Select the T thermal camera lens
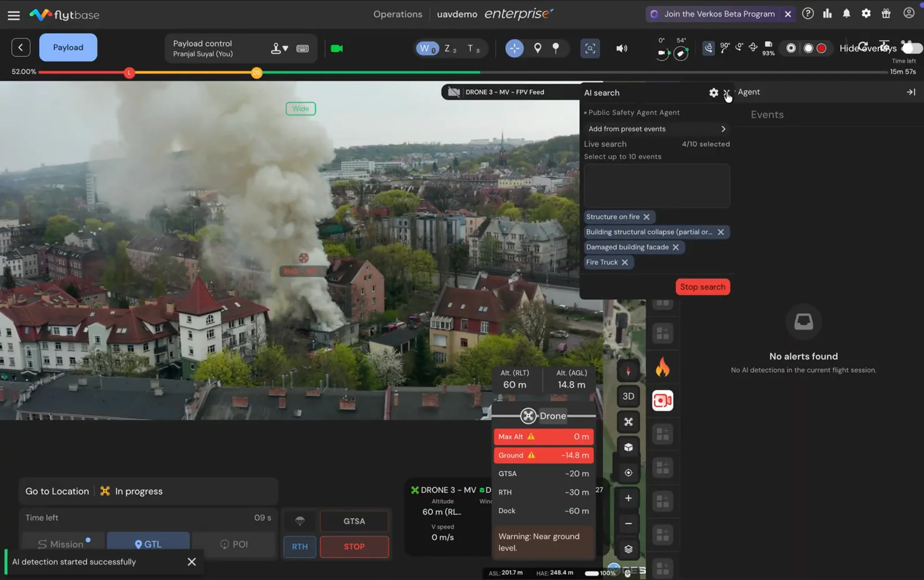 474,48
